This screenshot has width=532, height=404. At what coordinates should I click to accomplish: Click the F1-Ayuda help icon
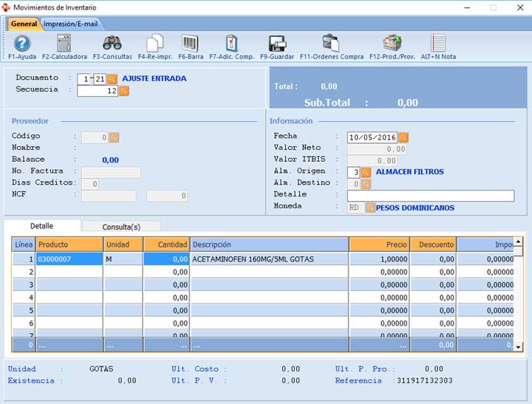[22, 44]
